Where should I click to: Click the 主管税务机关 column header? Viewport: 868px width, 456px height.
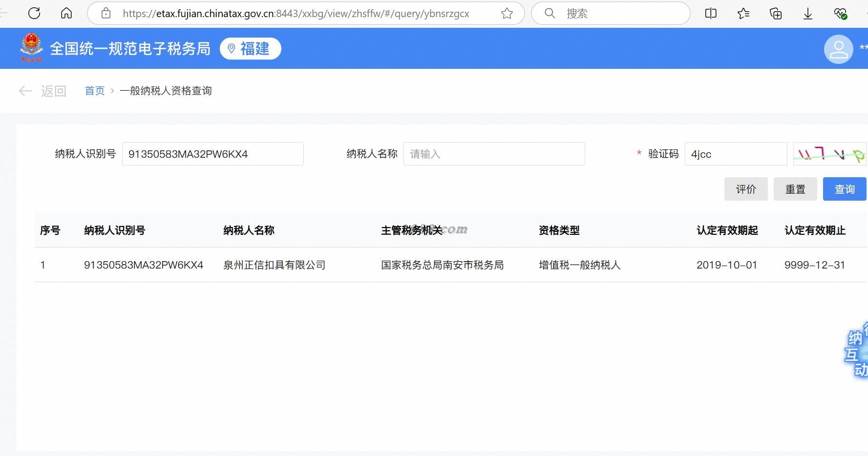click(411, 230)
